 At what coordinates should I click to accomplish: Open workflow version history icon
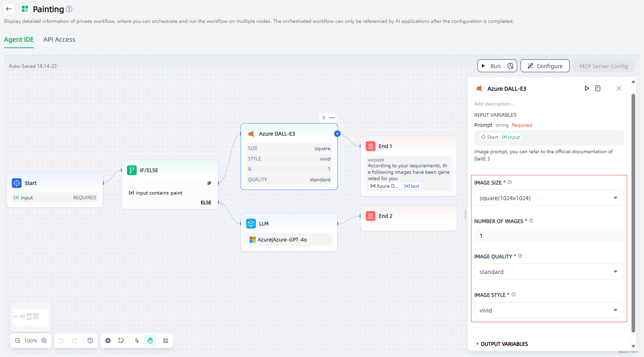coord(90,341)
